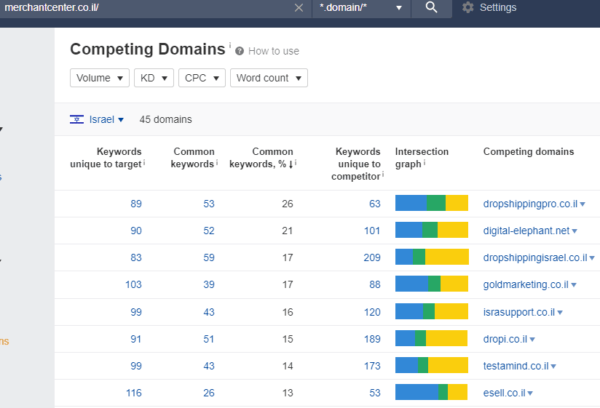Open goldmarketing.co.il competitor link
Image resolution: width=600 pixels, height=408 pixels.
[526, 284]
